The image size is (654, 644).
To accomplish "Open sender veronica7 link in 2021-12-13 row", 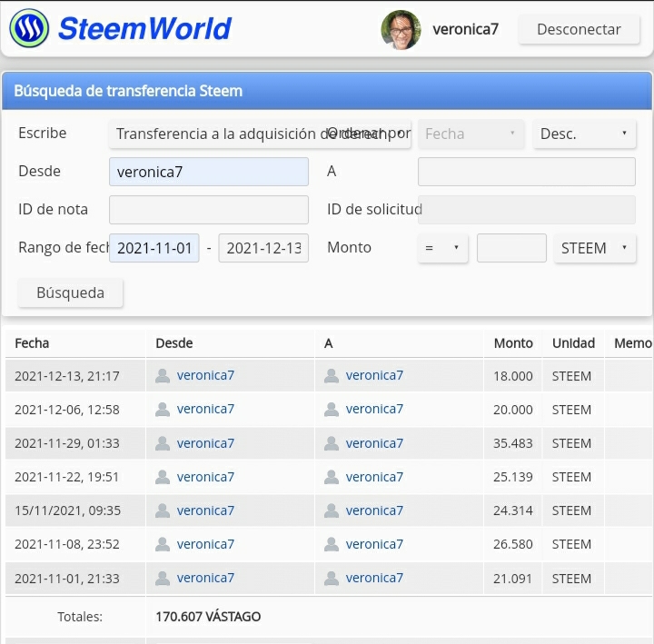I will coord(205,375).
